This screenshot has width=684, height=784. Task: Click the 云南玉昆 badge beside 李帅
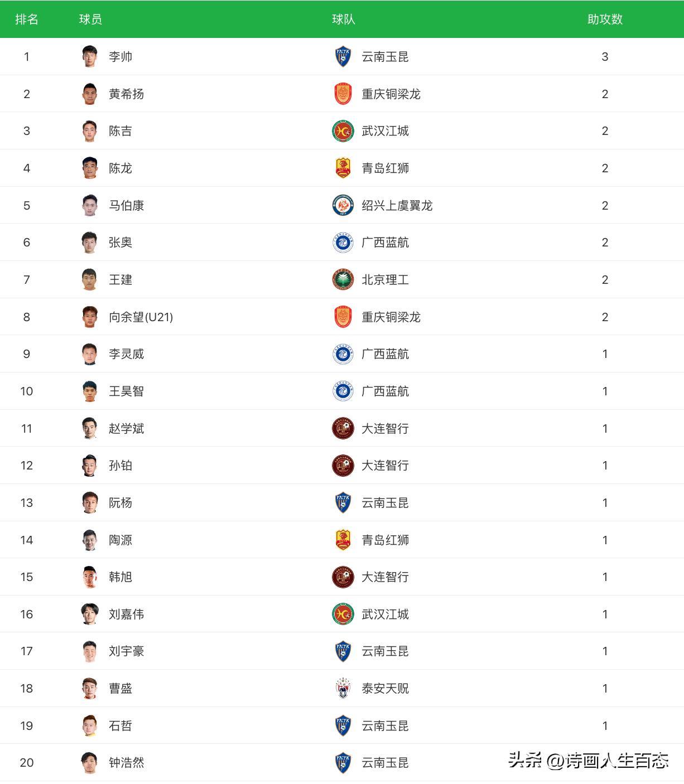pos(343,56)
